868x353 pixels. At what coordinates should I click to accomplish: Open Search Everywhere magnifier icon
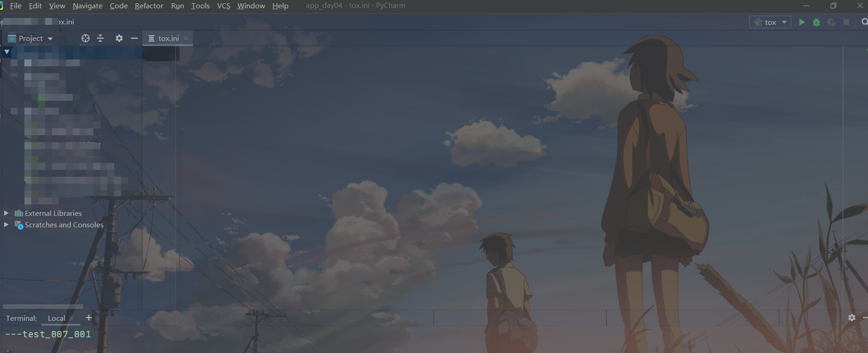point(864,22)
